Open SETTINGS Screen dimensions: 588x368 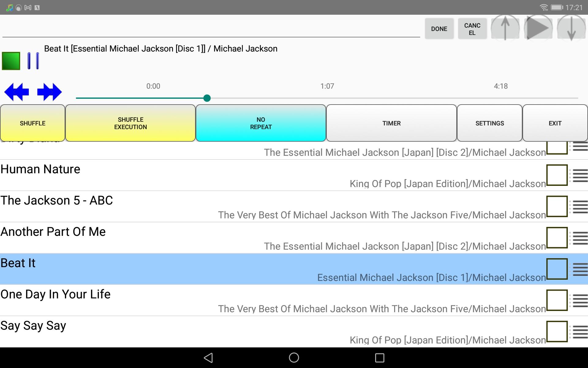490,123
